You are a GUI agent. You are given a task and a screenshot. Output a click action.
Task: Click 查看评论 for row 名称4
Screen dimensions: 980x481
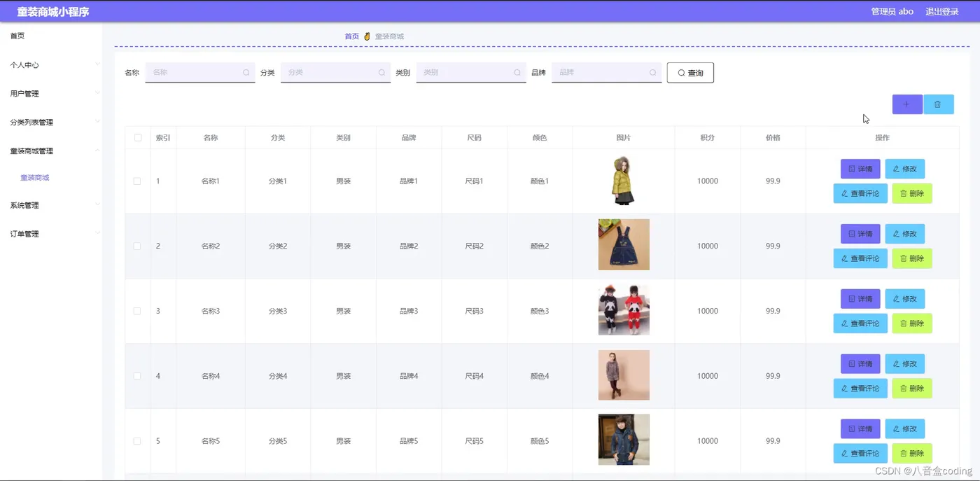coord(860,389)
